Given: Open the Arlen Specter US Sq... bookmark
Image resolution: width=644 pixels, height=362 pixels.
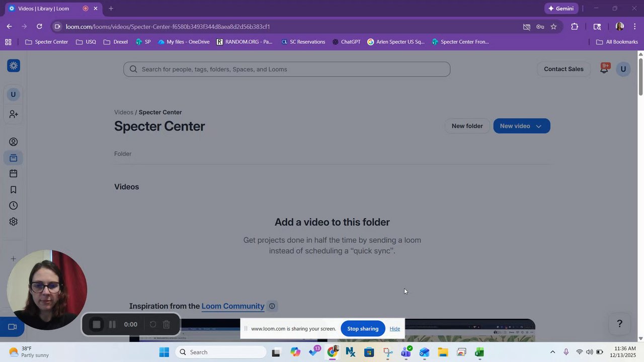Looking at the screenshot, I should tap(396, 42).
